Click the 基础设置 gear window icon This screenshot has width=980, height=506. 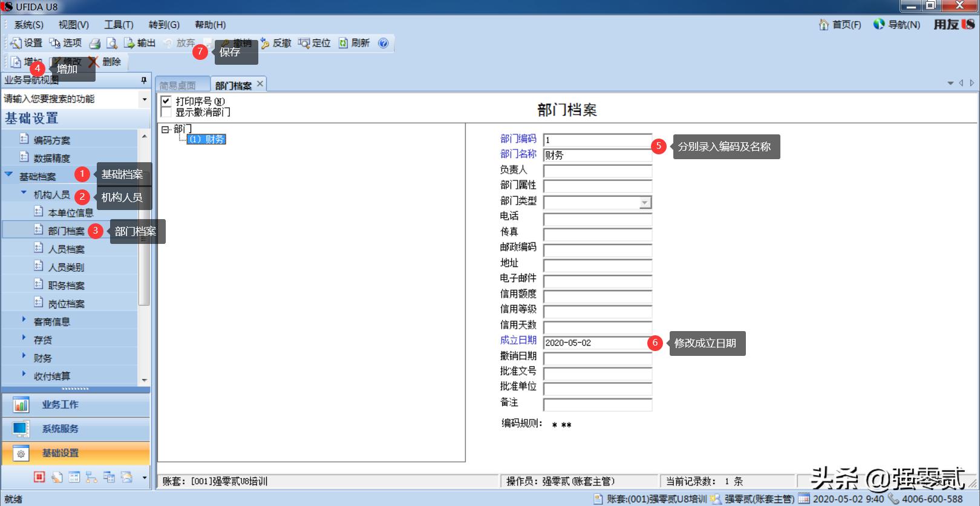coord(21,453)
